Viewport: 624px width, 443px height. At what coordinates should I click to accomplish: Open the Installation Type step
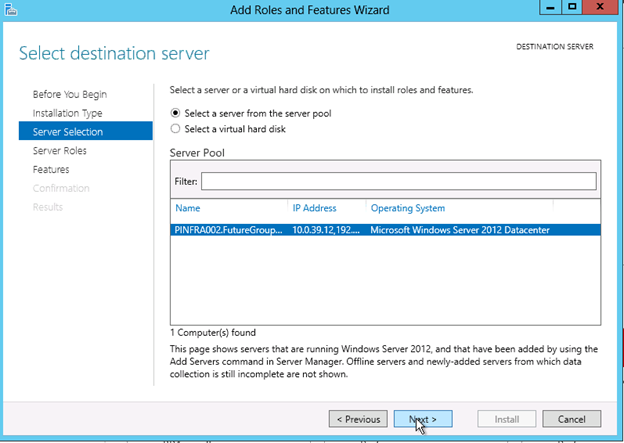tap(67, 113)
